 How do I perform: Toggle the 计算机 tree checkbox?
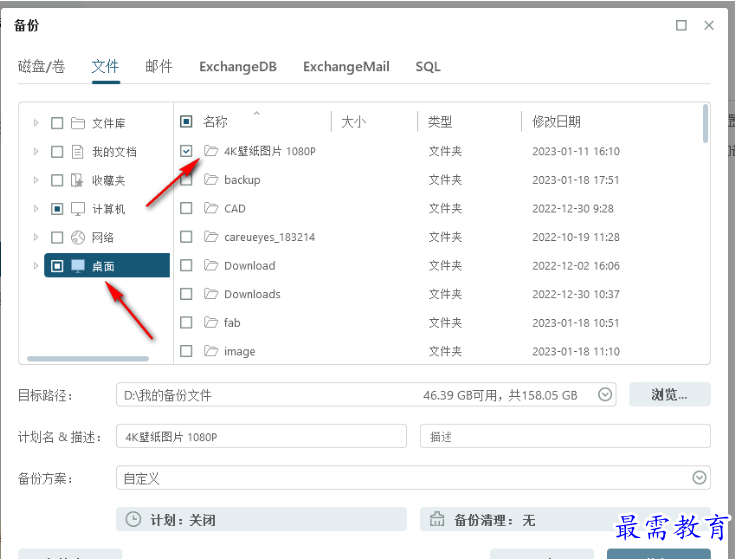tap(57, 209)
